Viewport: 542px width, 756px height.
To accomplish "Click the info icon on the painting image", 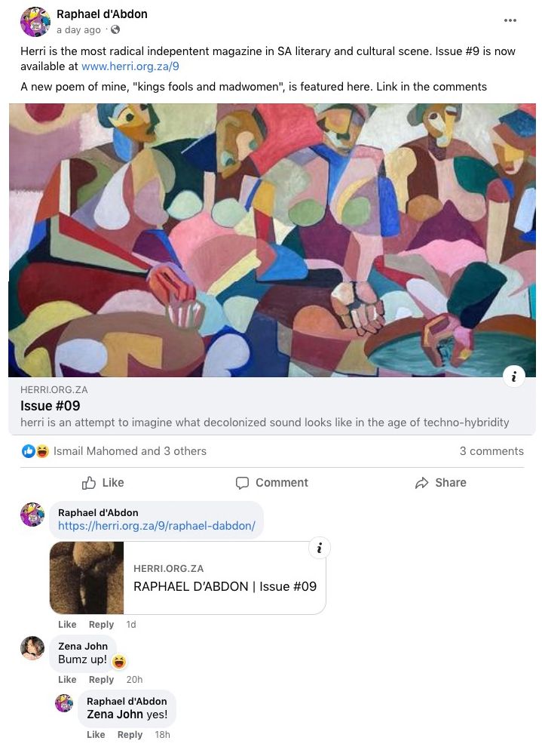I will click(513, 376).
